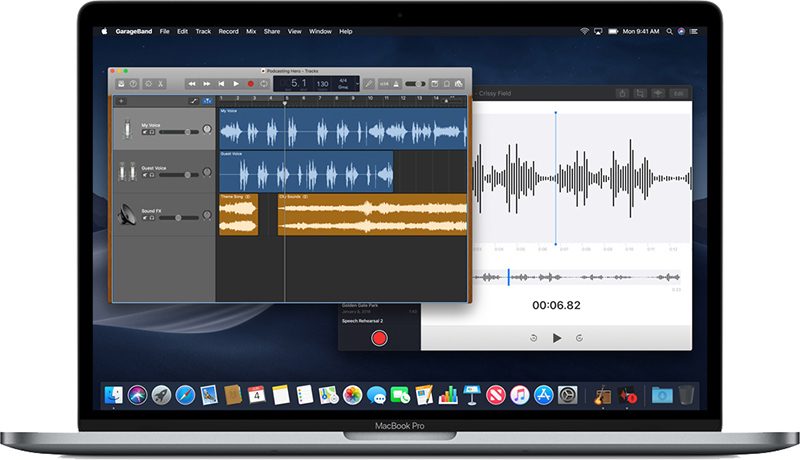The height and width of the screenshot is (460, 800).
Task: Open Keynote from the Dock
Action: pyautogui.click(x=472, y=395)
